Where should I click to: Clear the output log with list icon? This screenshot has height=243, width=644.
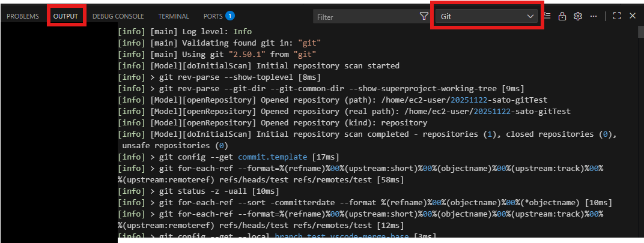coord(548,16)
